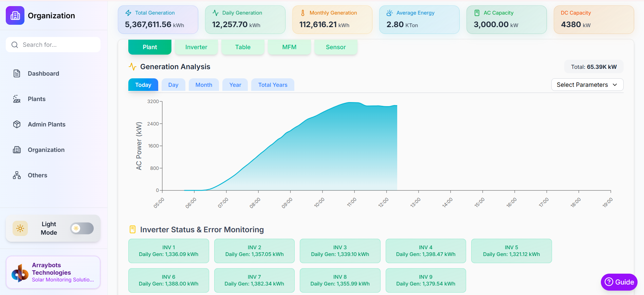Click the Dashboard document icon in sidebar
Viewport: 644px width, 295px height.
click(x=17, y=74)
